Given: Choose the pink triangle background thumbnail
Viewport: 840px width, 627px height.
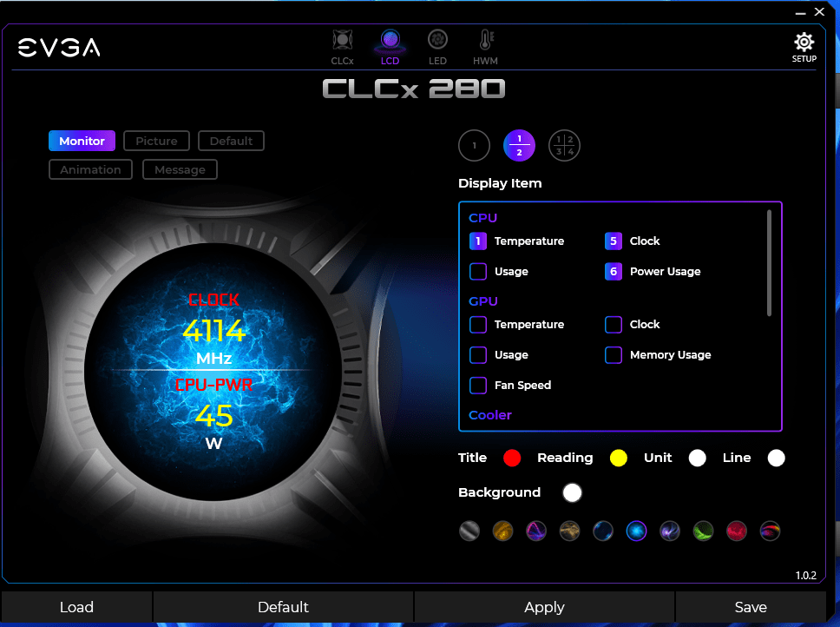Looking at the screenshot, I should pyautogui.click(x=536, y=531).
